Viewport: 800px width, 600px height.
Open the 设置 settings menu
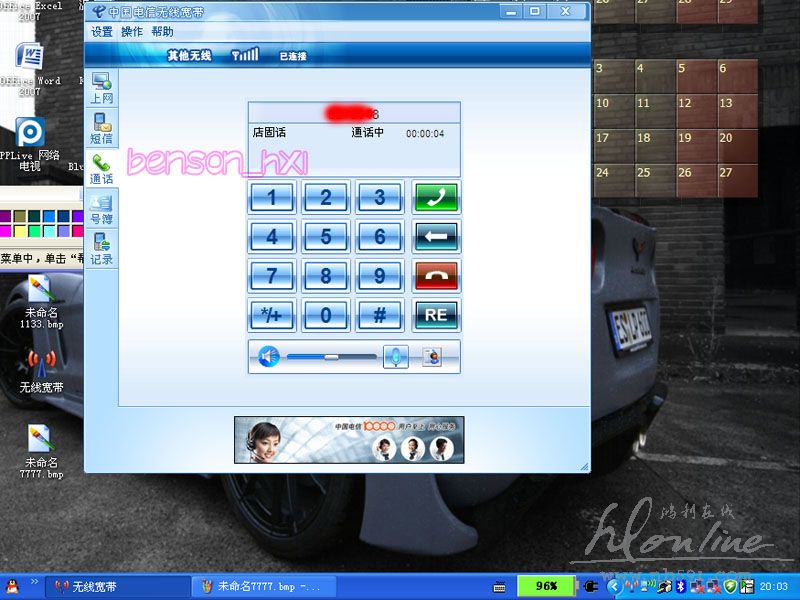(102, 32)
